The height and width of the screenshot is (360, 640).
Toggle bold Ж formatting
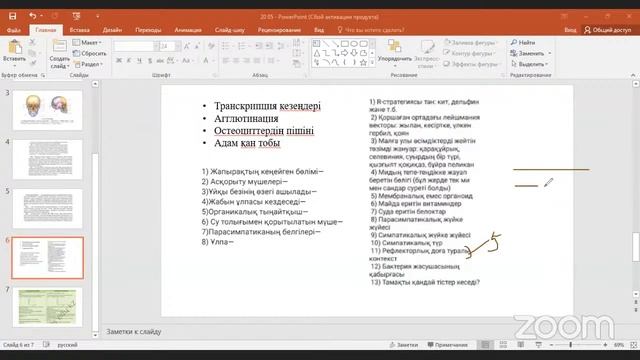pyautogui.click(x=119, y=61)
